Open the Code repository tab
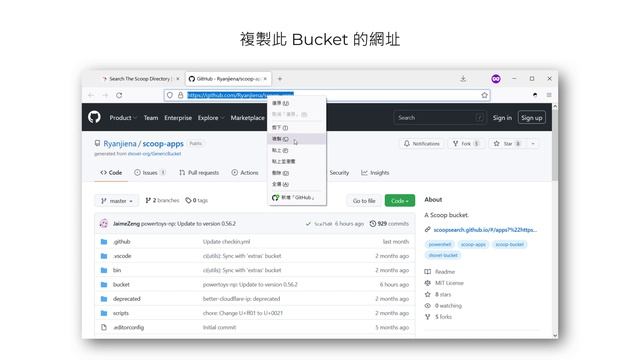The height and width of the screenshot is (360, 640). pos(111,173)
